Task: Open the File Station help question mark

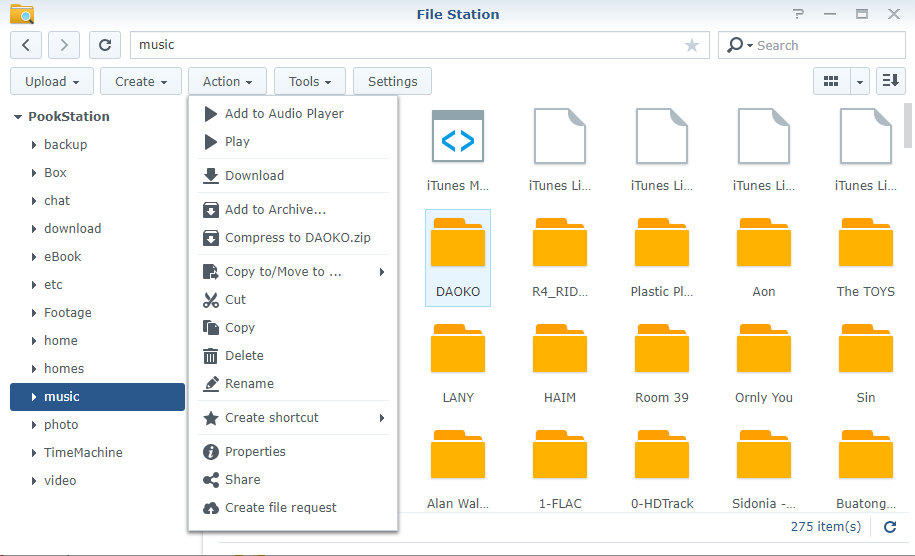Action: (798, 14)
